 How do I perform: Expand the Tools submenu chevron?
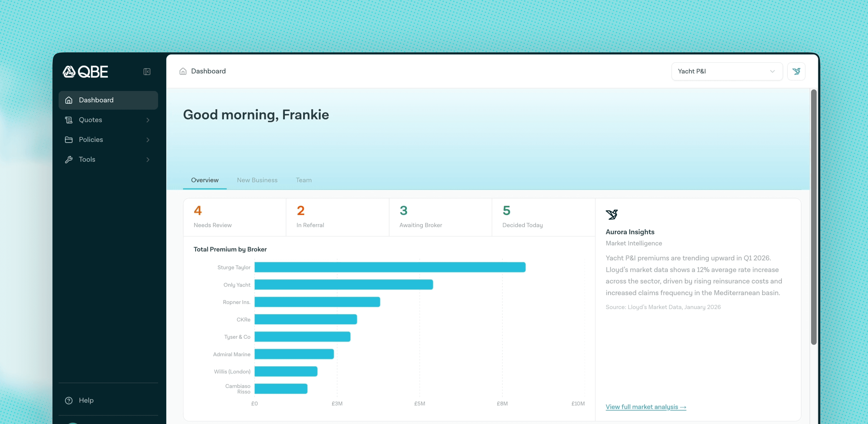point(148,159)
